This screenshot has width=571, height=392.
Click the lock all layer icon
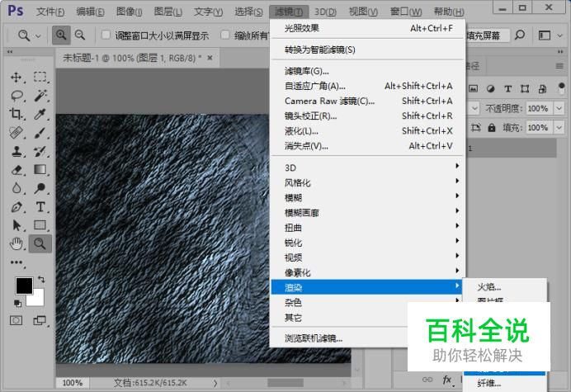[x=492, y=128]
